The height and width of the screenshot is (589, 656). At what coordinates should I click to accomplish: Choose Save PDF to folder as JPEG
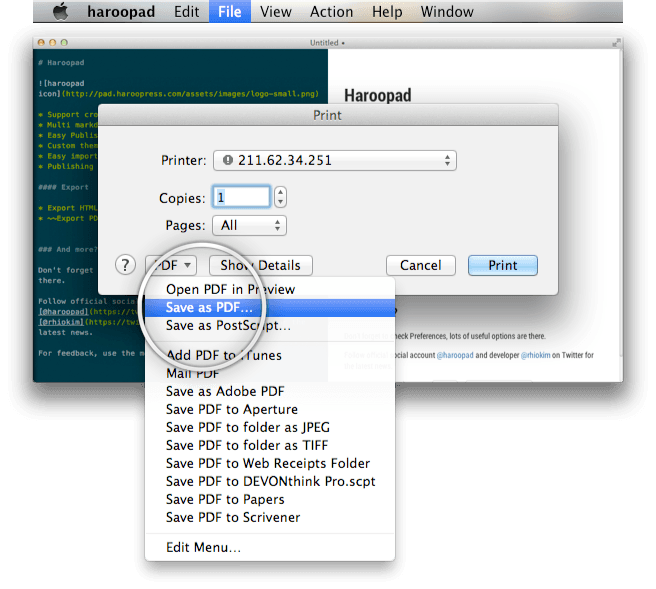click(x=247, y=427)
